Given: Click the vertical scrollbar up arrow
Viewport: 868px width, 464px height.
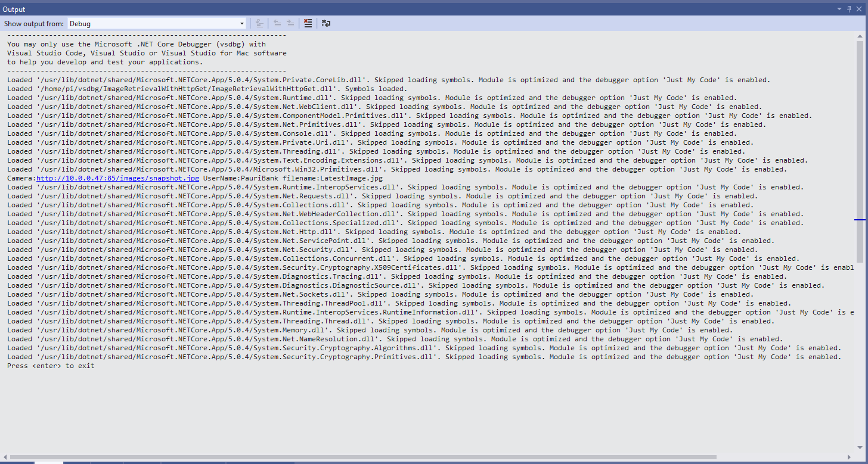Looking at the screenshot, I should (x=859, y=37).
